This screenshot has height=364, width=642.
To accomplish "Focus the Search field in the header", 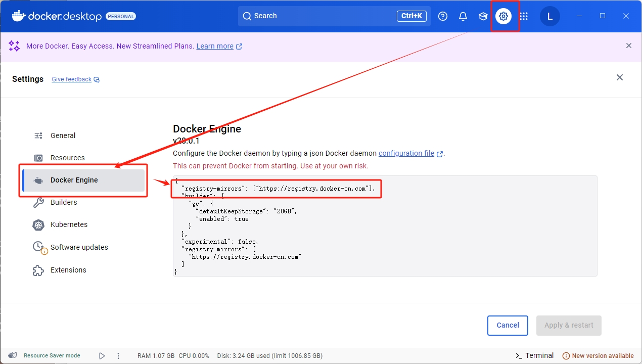I will point(334,16).
